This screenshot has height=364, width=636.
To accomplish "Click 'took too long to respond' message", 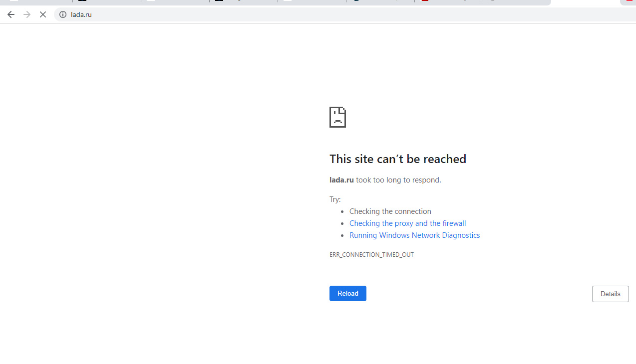I will [398, 180].
